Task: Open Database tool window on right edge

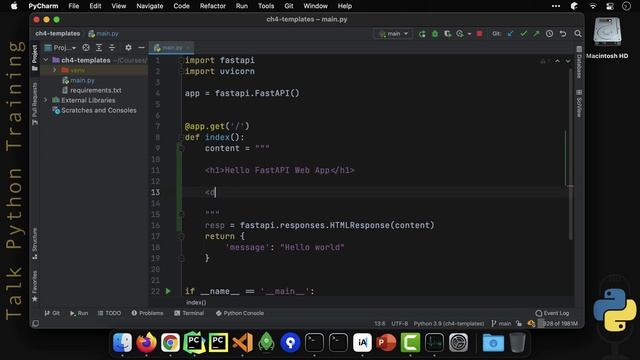Action: (579, 62)
